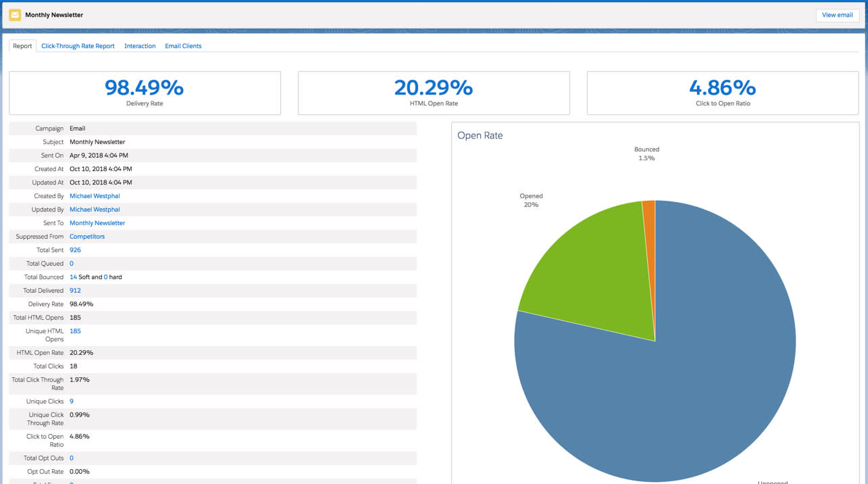Open Created By Michael Westphal link
The height and width of the screenshot is (484, 868).
[x=95, y=196]
